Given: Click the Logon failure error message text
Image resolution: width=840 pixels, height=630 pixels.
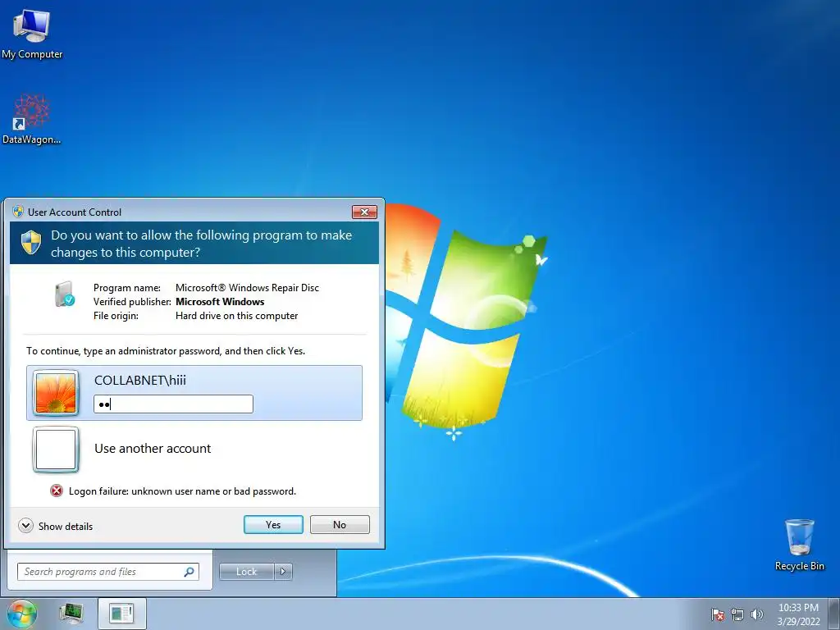Looking at the screenshot, I should [182, 491].
